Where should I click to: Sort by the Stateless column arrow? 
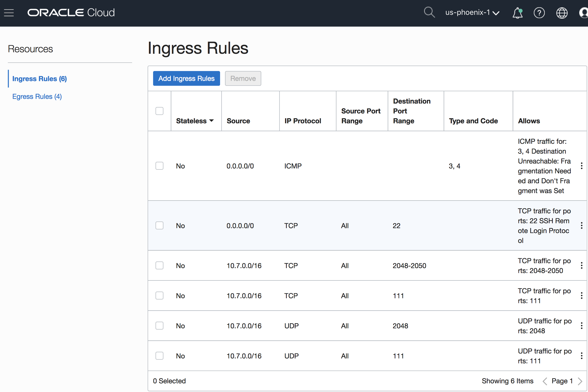212,121
